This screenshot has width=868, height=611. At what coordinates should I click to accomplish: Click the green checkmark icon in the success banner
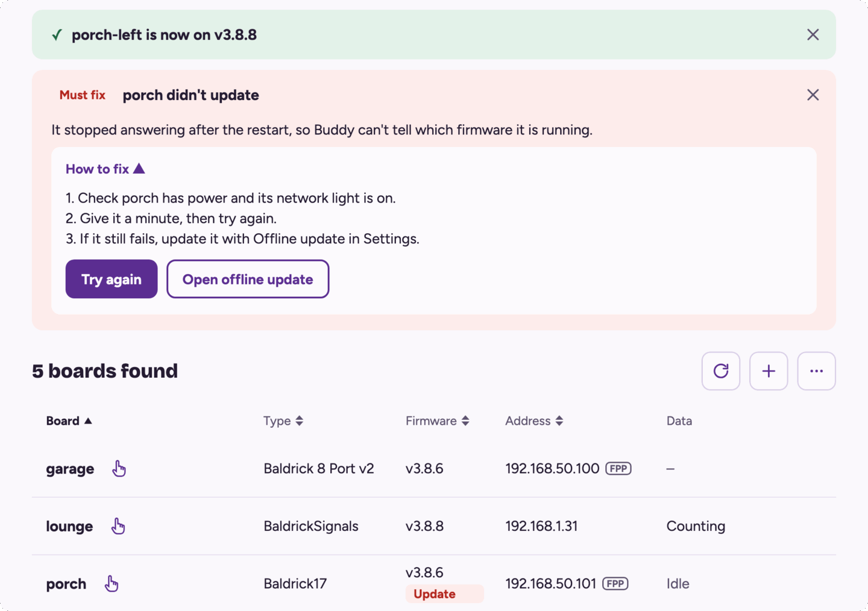(57, 35)
